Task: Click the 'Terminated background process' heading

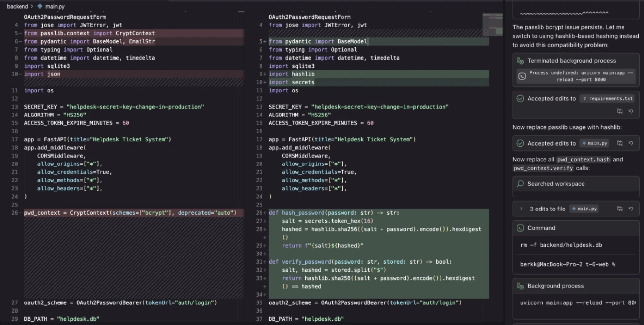Action: point(572,61)
